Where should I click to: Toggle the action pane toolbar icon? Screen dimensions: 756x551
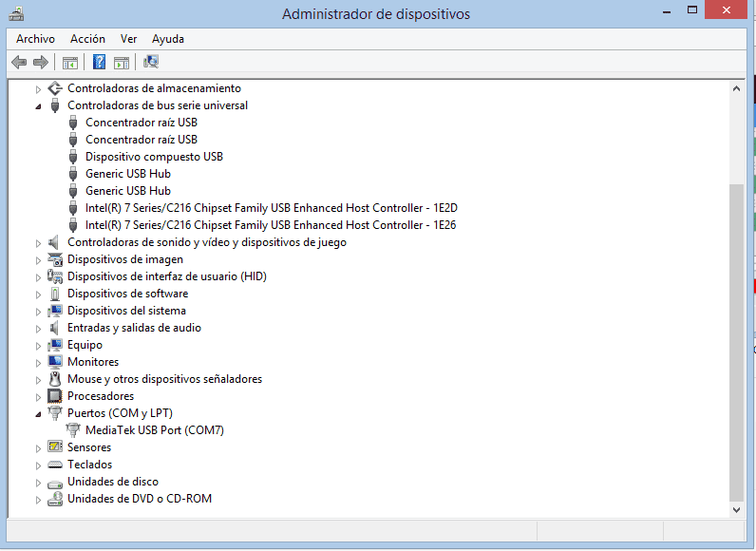tap(122, 63)
